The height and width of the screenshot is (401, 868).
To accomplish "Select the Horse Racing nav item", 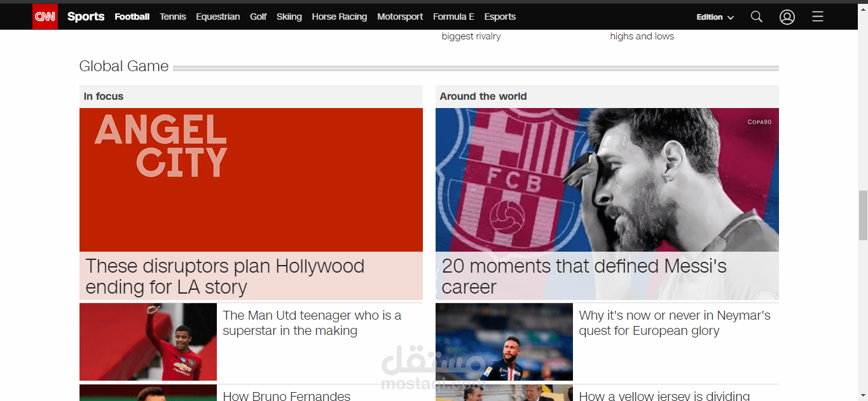I will (340, 17).
